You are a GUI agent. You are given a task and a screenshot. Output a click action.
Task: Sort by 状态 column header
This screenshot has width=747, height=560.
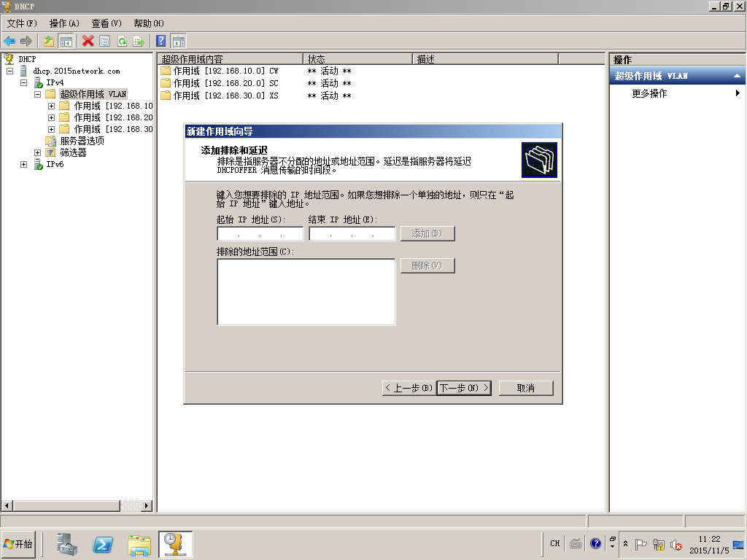point(357,59)
